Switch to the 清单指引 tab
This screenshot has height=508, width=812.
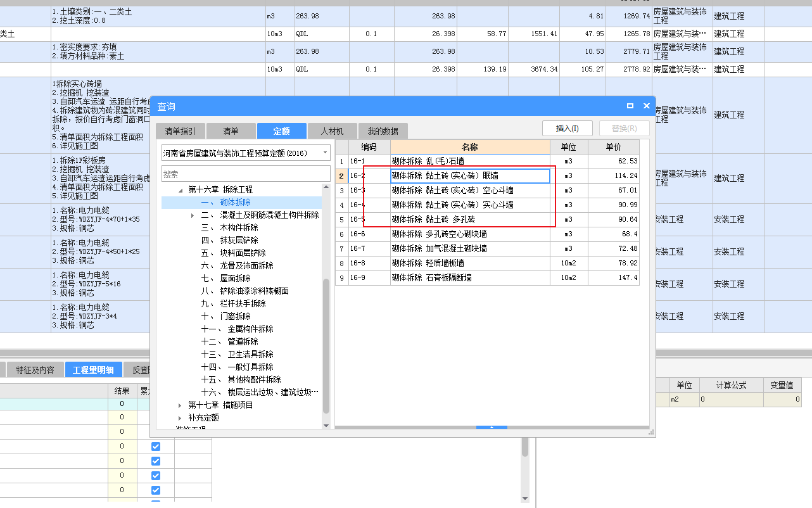181,131
